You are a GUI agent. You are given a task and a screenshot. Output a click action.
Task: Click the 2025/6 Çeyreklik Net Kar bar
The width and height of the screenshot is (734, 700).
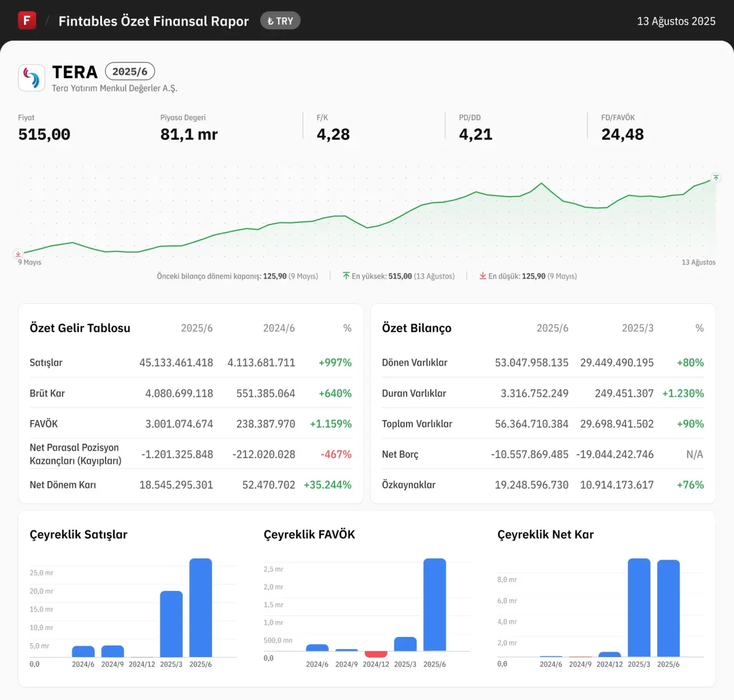[x=668, y=608]
